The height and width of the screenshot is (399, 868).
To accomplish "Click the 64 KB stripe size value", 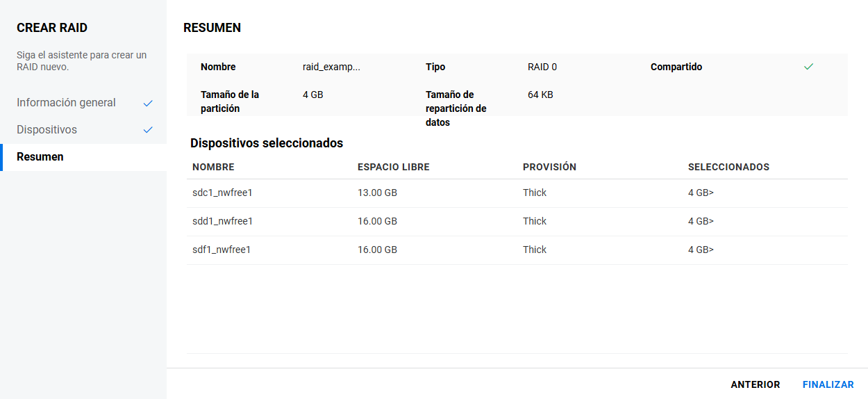I will 540,95.
